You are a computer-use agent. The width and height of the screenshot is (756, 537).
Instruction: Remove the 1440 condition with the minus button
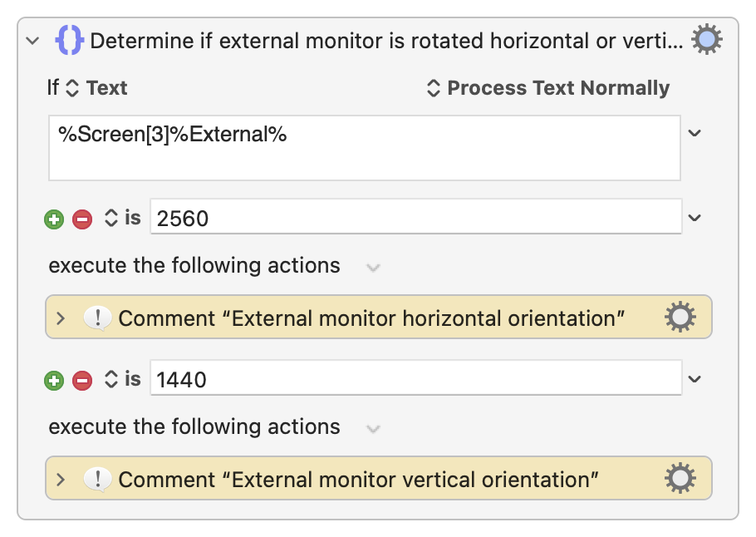tap(82, 380)
